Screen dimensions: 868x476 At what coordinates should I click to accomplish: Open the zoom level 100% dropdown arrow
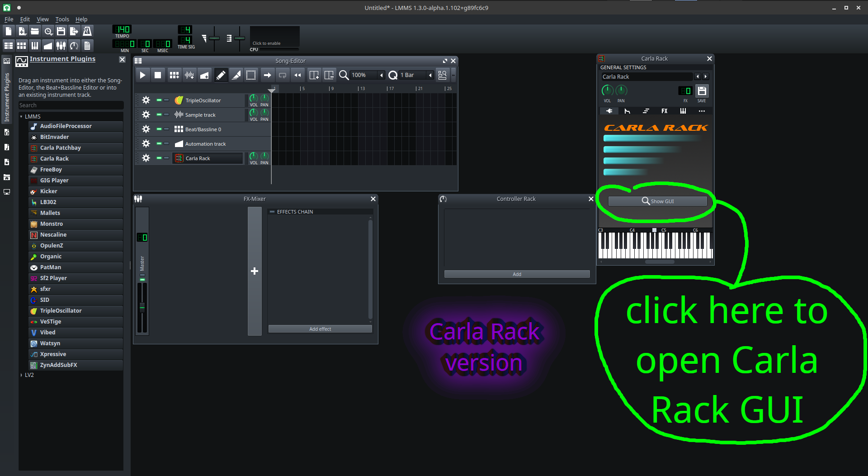(x=381, y=75)
